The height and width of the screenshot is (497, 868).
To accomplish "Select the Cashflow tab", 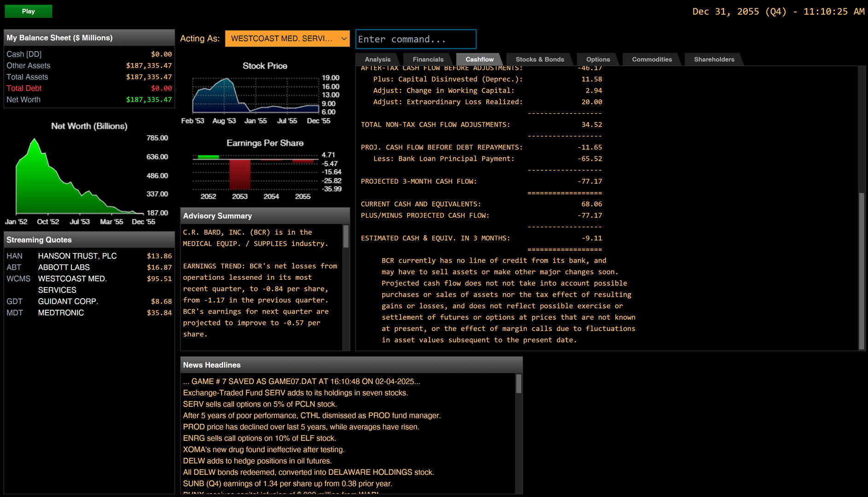I will point(479,59).
